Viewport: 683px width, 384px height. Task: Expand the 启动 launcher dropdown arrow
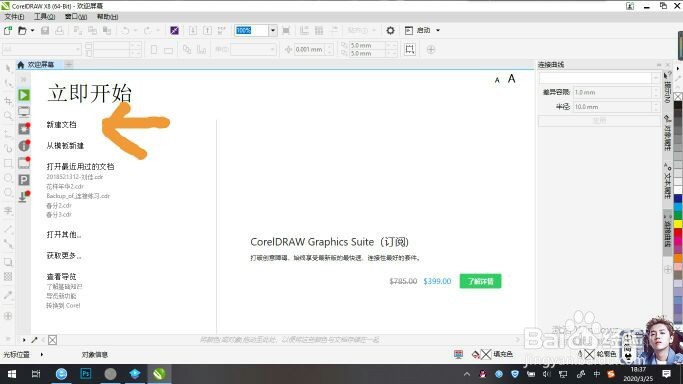click(438, 30)
